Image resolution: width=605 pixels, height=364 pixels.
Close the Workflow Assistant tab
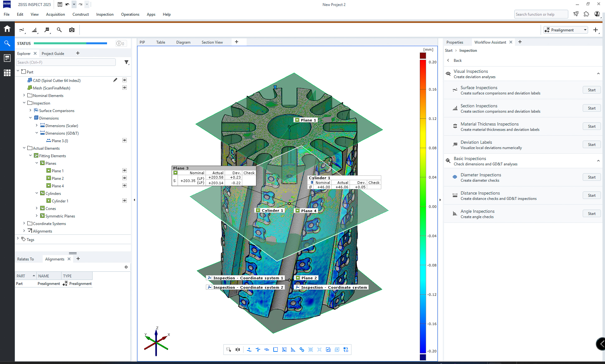click(x=511, y=42)
